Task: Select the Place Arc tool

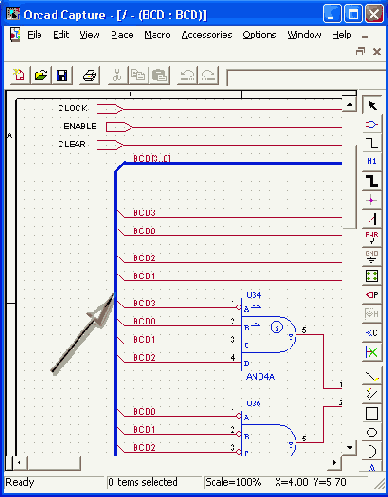Action: click(372, 451)
